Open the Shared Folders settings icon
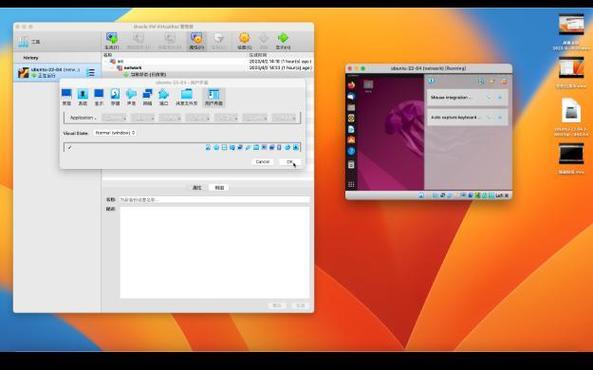593x370 pixels. click(x=187, y=95)
